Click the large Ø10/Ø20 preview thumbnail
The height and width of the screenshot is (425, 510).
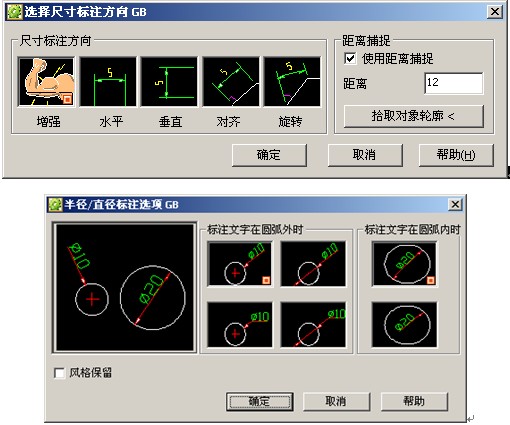[125, 287]
